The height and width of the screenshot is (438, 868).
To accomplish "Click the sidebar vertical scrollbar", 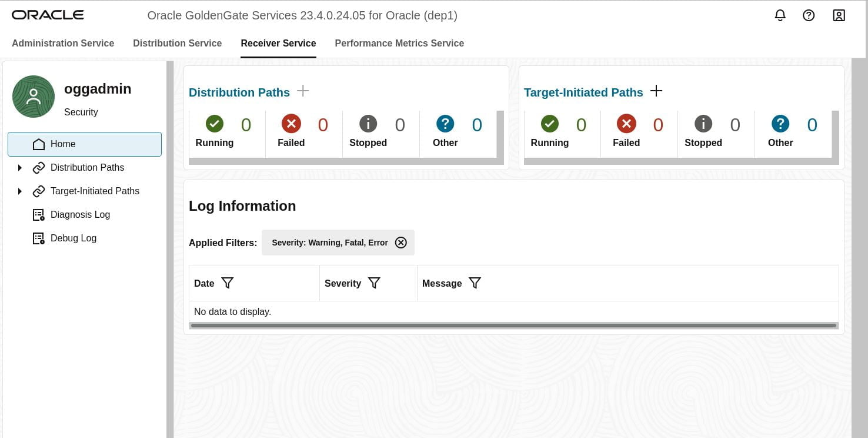I will click(x=170, y=250).
